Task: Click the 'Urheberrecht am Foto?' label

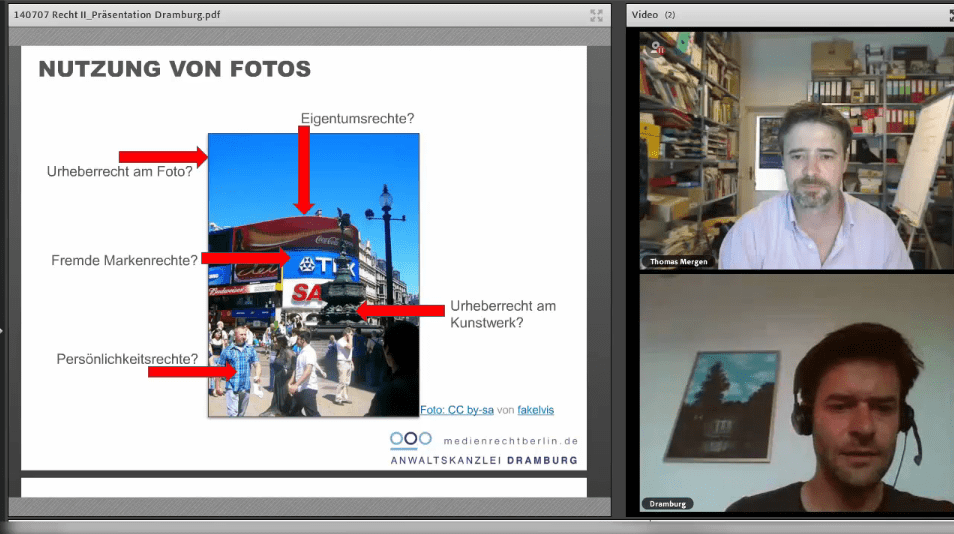Action: (x=120, y=172)
